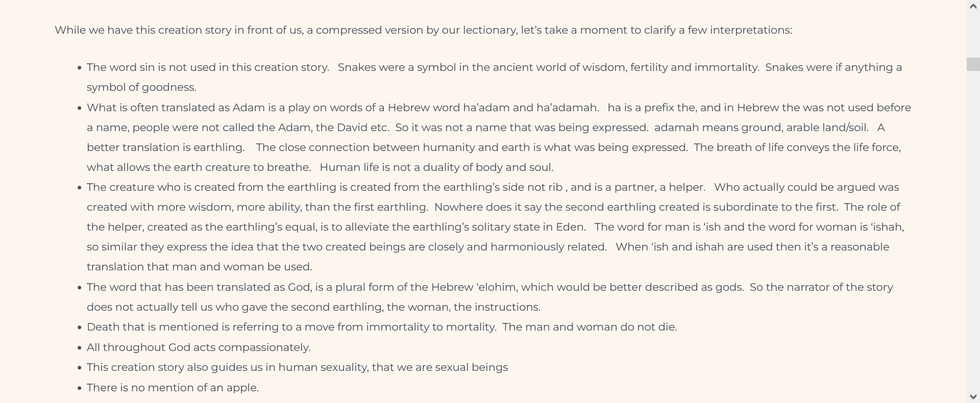Click the line starting 'What is often translated as Adam'
The height and width of the screenshot is (403, 980).
(x=499, y=108)
